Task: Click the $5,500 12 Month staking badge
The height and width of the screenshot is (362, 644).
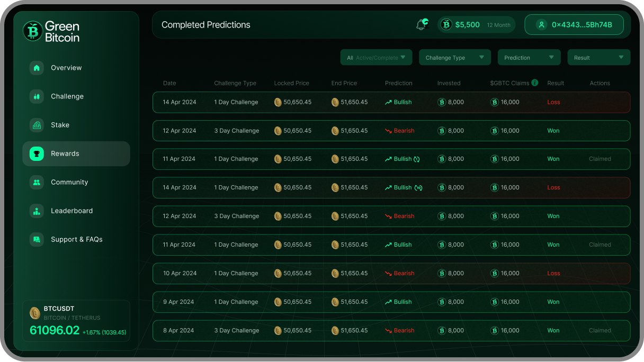Action: [476, 24]
